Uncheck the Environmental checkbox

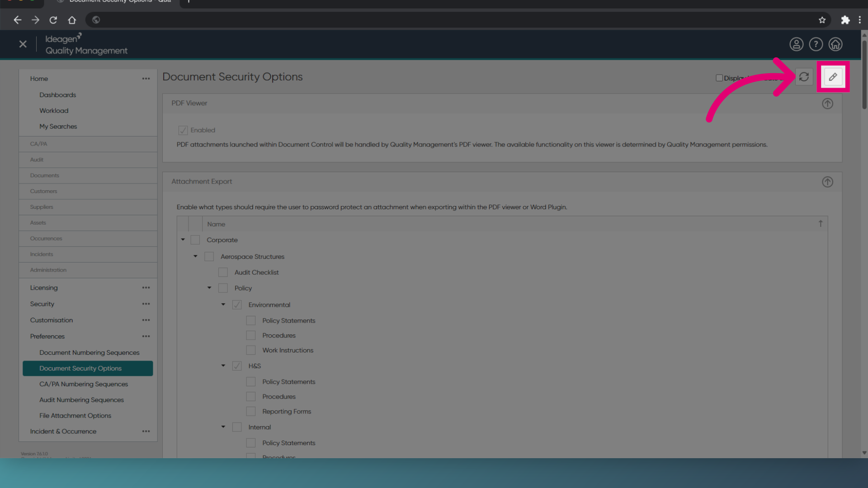pos(236,305)
